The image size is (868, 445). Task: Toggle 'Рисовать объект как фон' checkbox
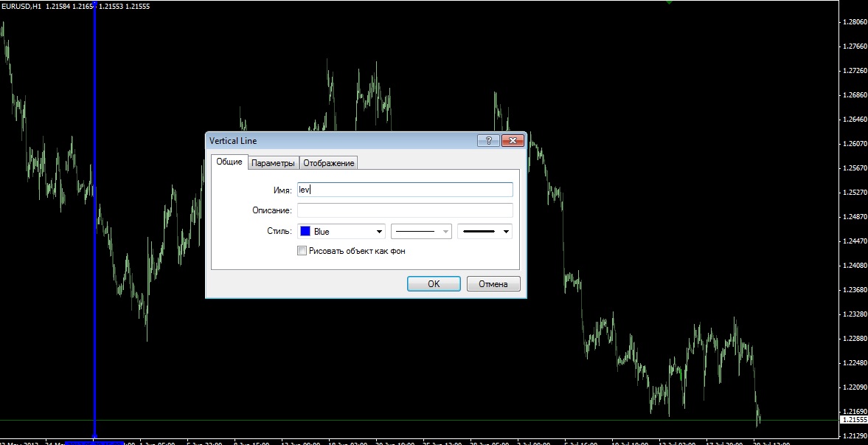(x=302, y=251)
